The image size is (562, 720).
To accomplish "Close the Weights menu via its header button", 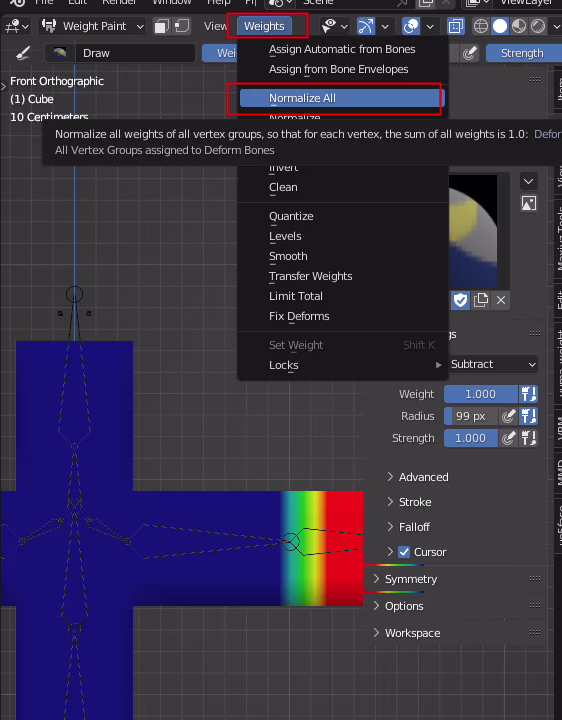I will (x=264, y=26).
